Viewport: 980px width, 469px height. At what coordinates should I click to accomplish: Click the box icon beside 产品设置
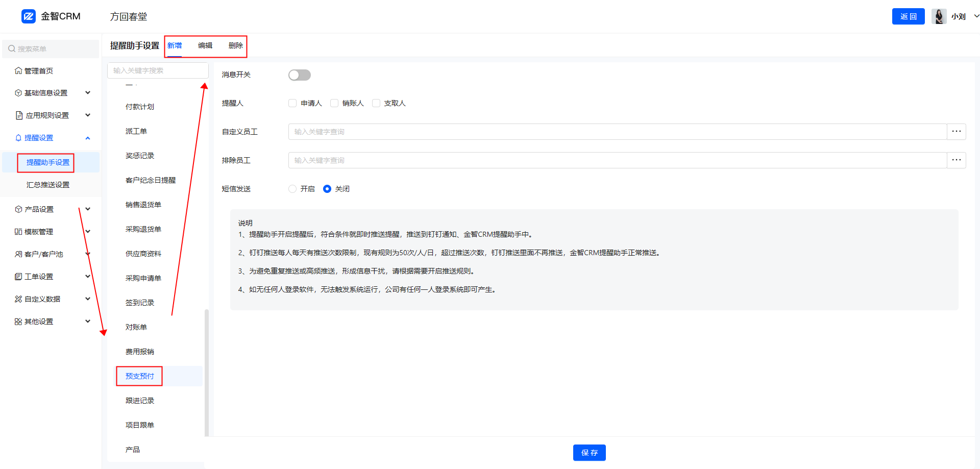tap(18, 209)
